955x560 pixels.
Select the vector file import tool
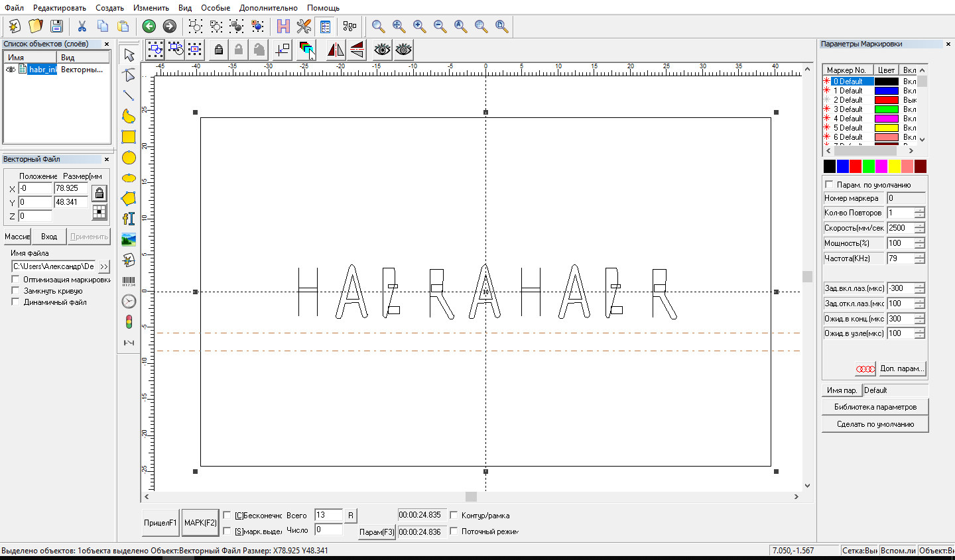coord(129,260)
